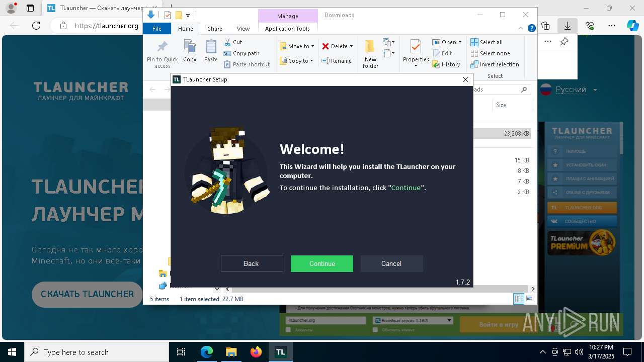Click Invert selection in Explorer ribbon

495,64
